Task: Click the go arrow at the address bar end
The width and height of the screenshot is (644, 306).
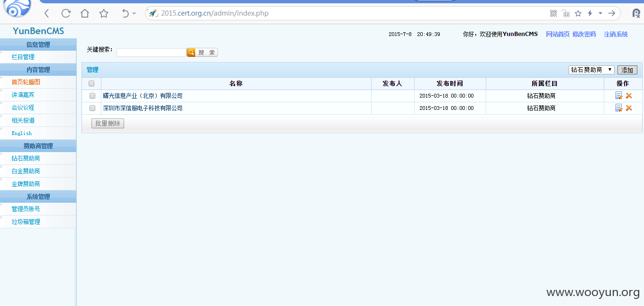Action: [612, 13]
